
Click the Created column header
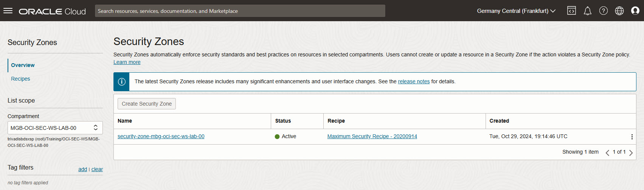(499, 121)
